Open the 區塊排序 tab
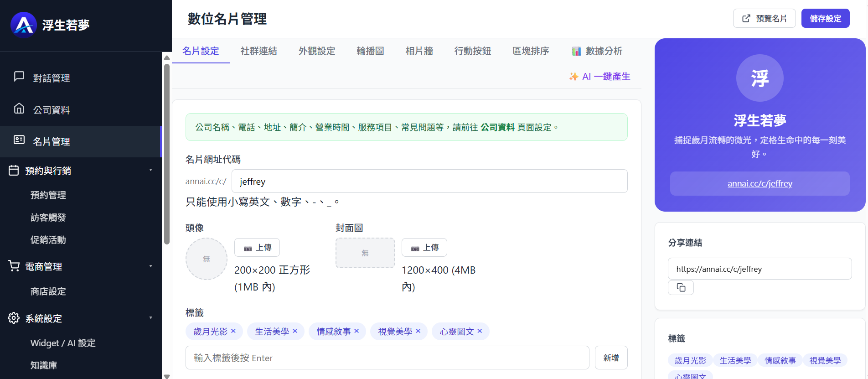Viewport: 868px width, 379px height. pos(531,51)
